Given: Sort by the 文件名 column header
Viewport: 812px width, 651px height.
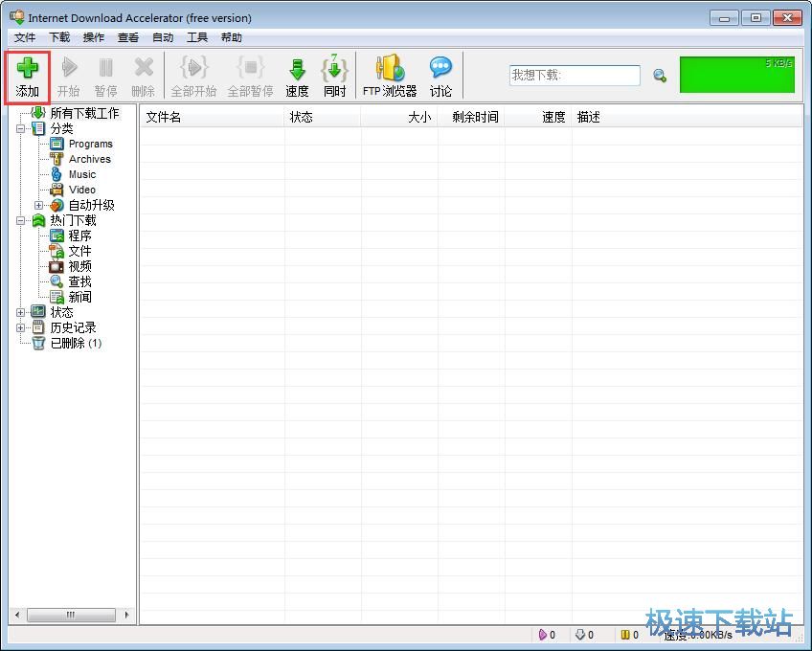Looking at the screenshot, I should [213, 117].
